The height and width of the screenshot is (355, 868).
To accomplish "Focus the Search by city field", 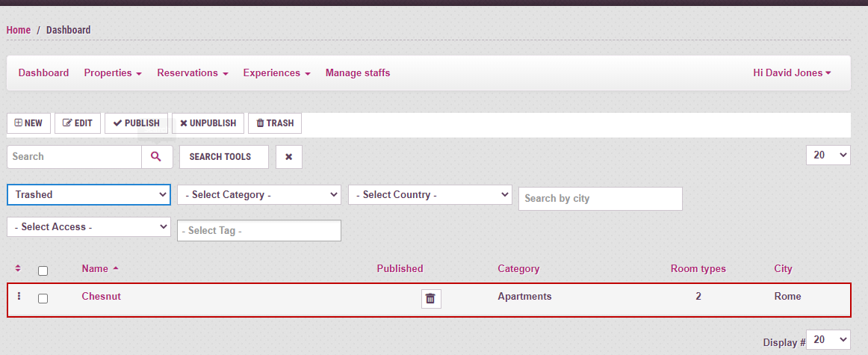I will coord(600,199).
